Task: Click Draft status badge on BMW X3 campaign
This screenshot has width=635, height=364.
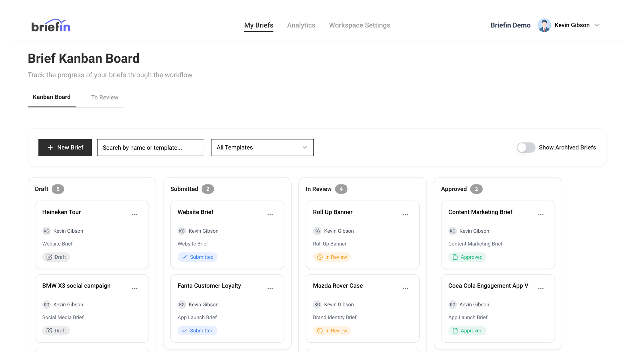Action: (56, 331)
